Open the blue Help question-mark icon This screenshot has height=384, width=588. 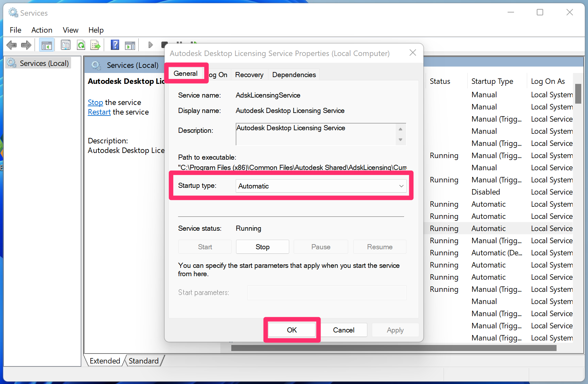point(115,45)
